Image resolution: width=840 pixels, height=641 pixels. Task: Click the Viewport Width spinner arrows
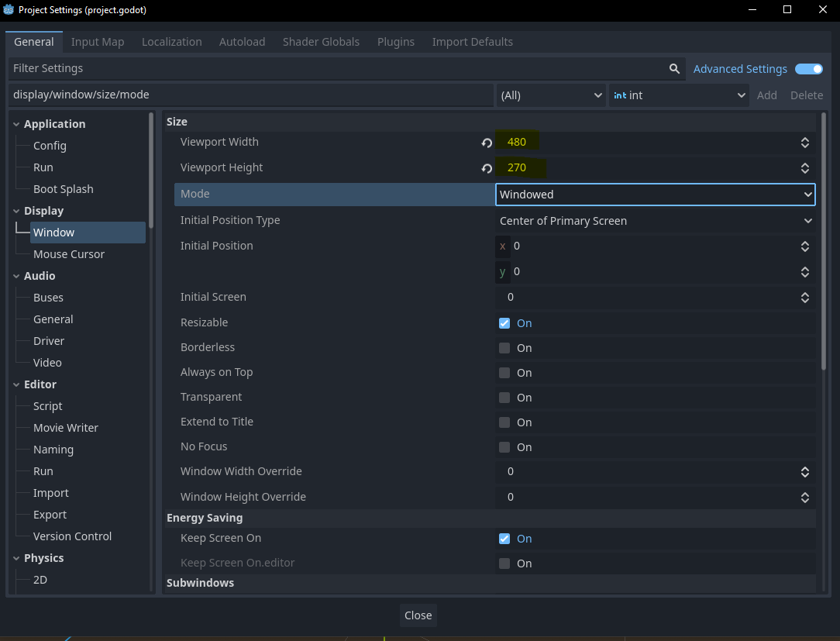click(805, 143)
